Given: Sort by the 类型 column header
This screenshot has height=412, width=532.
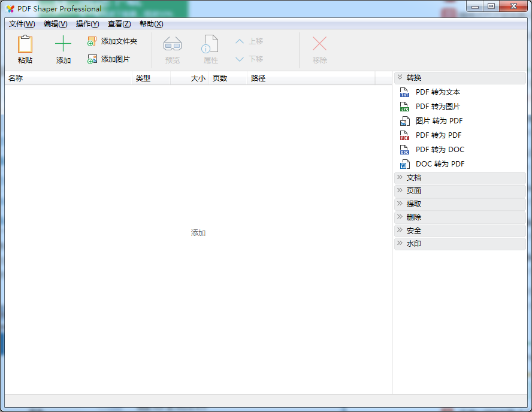Looking at the screenshot, I should [151, 78].
